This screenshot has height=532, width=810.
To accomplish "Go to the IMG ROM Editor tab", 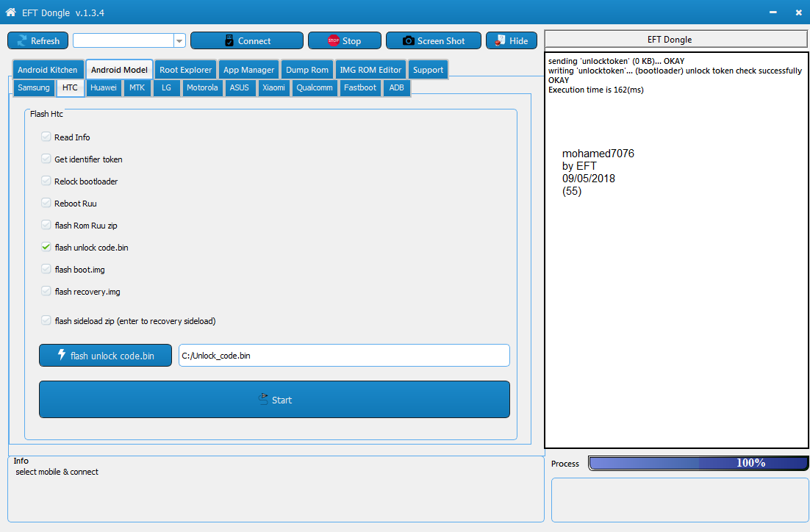I will coord(370,70).
